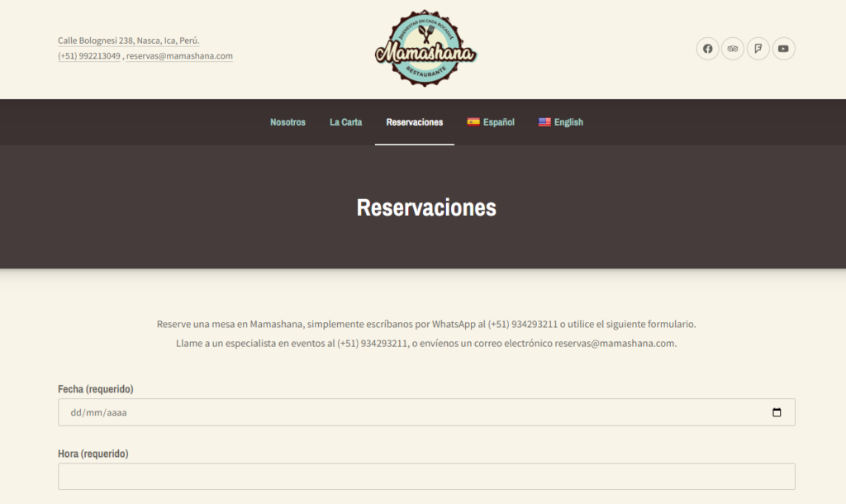Call the (+51) 992213049 phone link
The image size is (846, 504).
(89, 55)
